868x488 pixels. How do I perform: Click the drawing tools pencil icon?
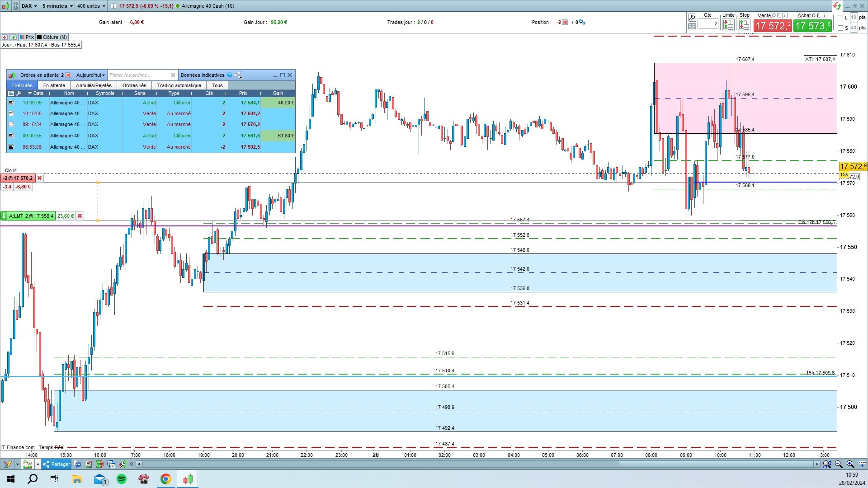click(x=7, y=464)
